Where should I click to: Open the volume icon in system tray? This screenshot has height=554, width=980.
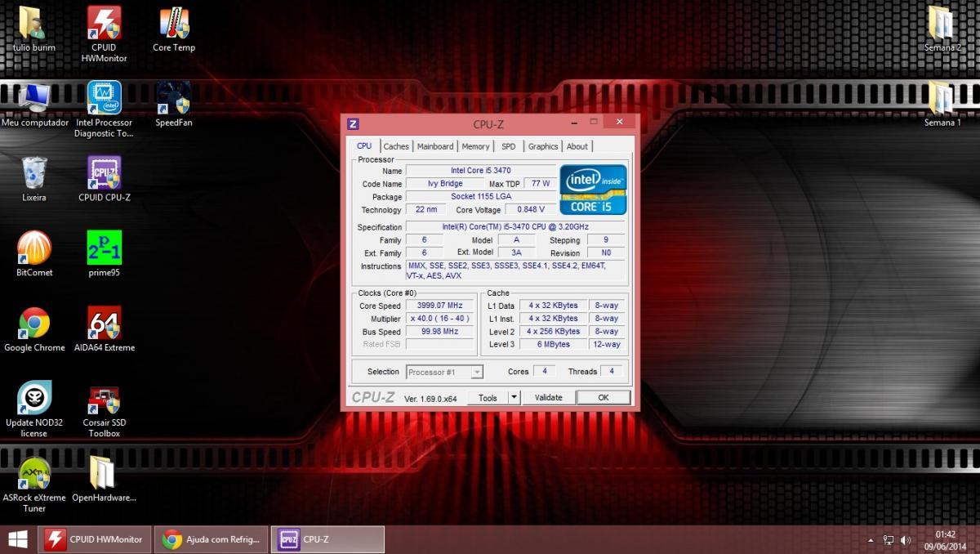(905, 540)
